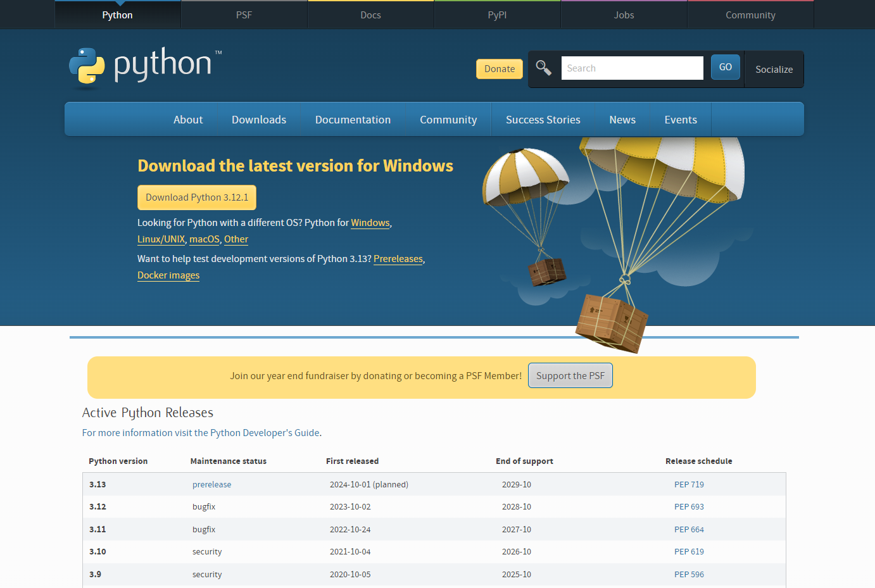875x588 pixels.
Task: Open the PEP 719 release schedule link
Action: [689, 484]
